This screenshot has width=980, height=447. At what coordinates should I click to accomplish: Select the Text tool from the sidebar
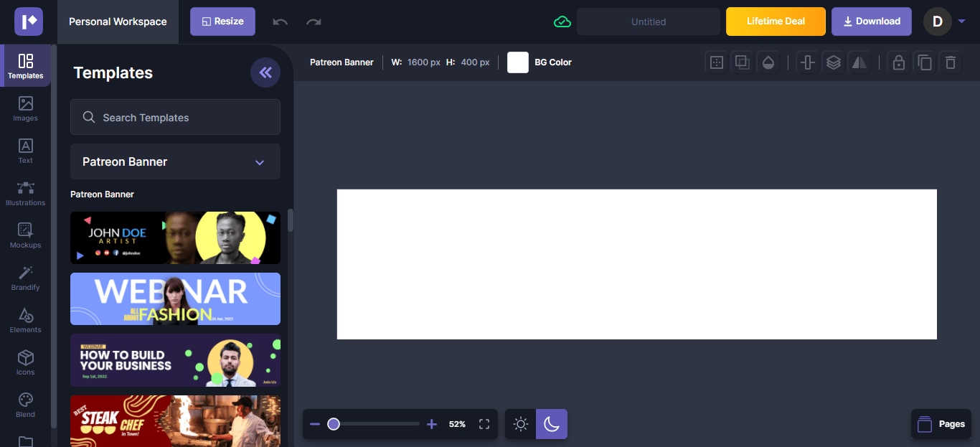25,151
